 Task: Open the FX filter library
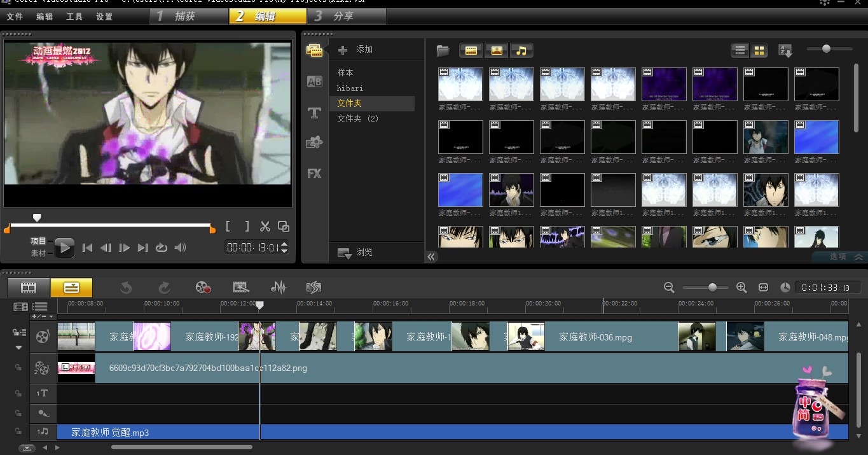pyautogui.click(x=314, y=173)
